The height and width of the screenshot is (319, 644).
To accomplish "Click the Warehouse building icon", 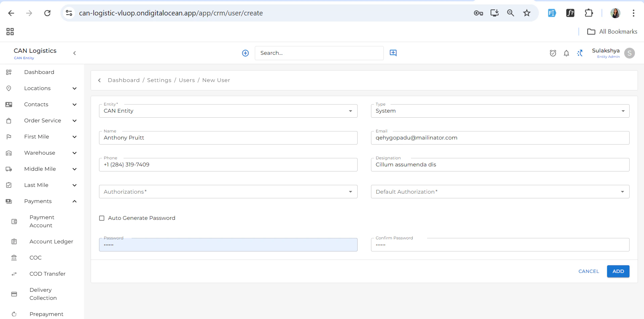I will point(9,153).
